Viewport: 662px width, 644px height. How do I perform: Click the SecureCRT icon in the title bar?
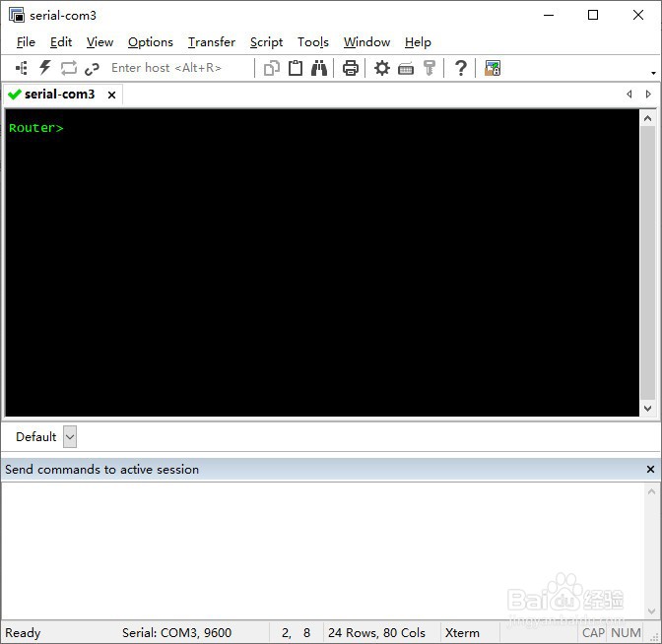(17, 15)
